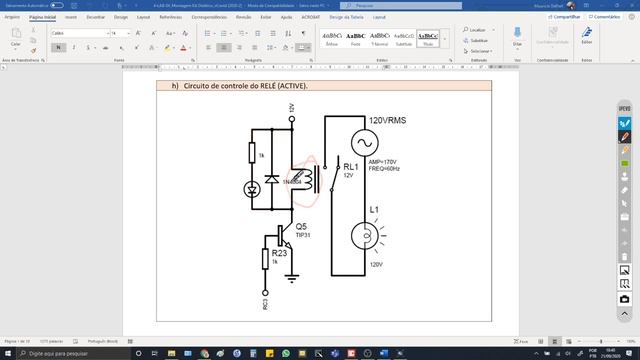Open the Editor icon in the ribbon
The width and height of the screenshot is (640, 360).
point(587,36)
